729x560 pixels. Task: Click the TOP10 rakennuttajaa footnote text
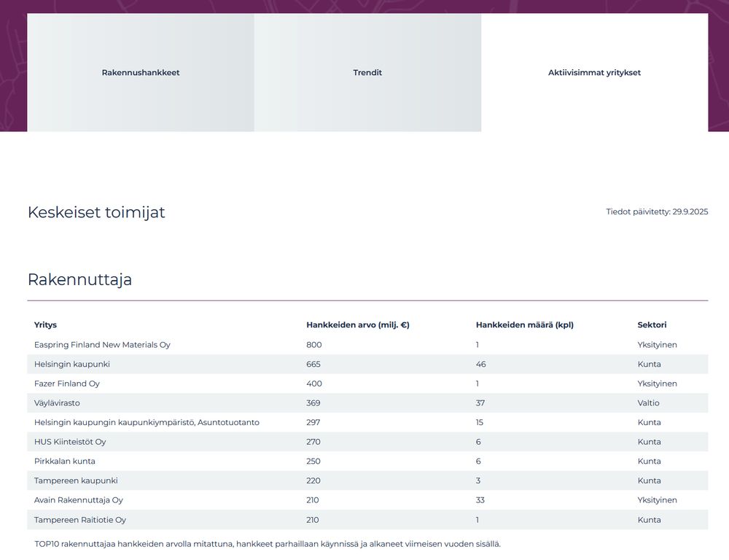(268, 544)
